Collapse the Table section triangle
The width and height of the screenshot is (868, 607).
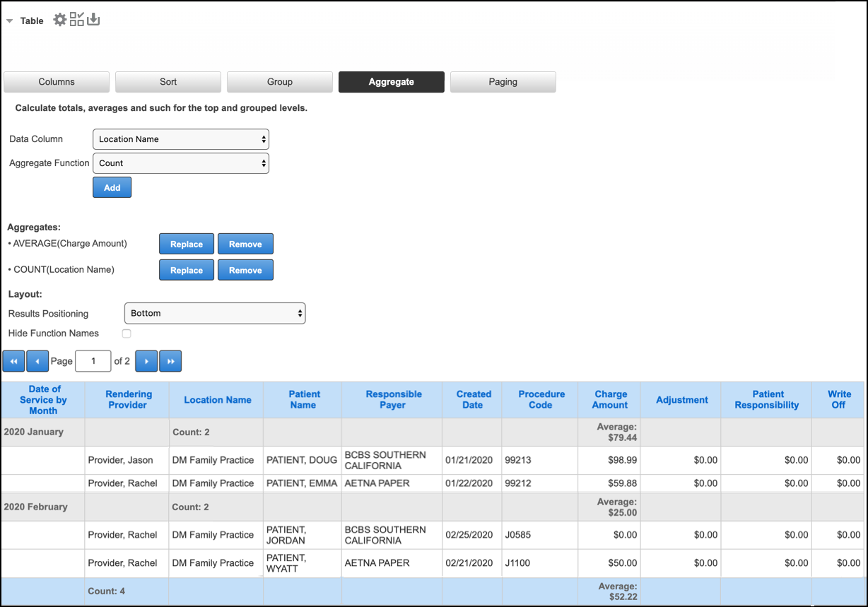[x=9, y=21]
